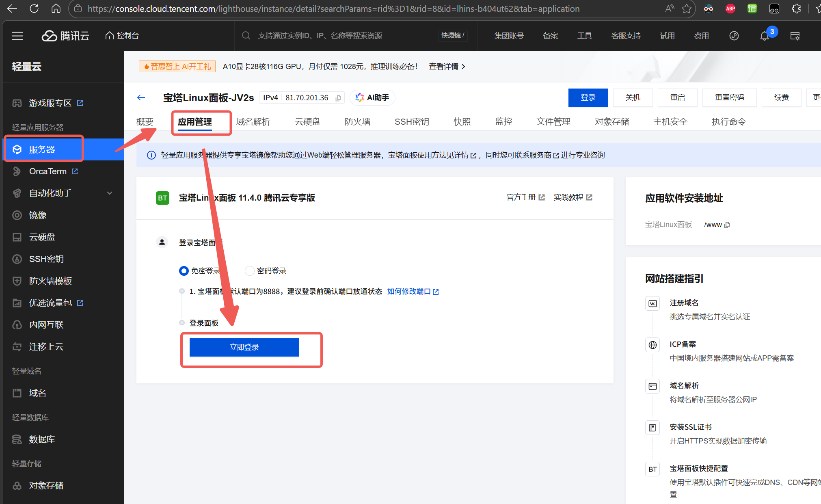Click the 重启 button

coord(677,97)
